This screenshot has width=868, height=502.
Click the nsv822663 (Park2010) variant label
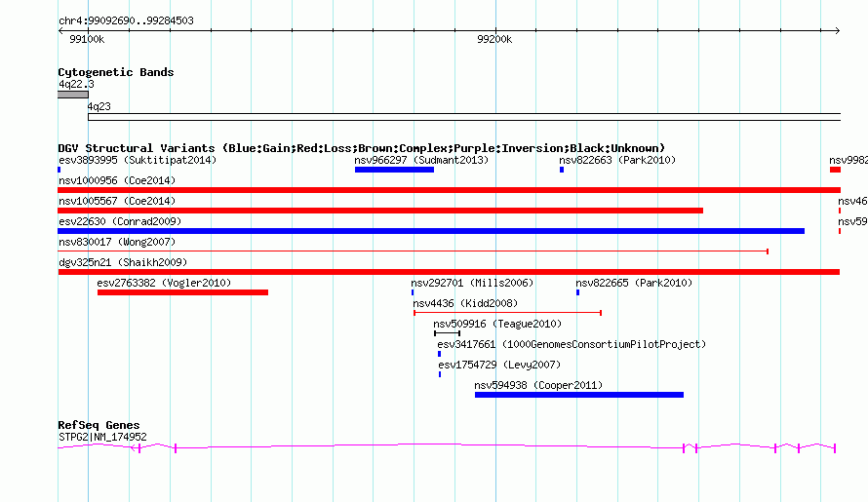click(617, 160)
